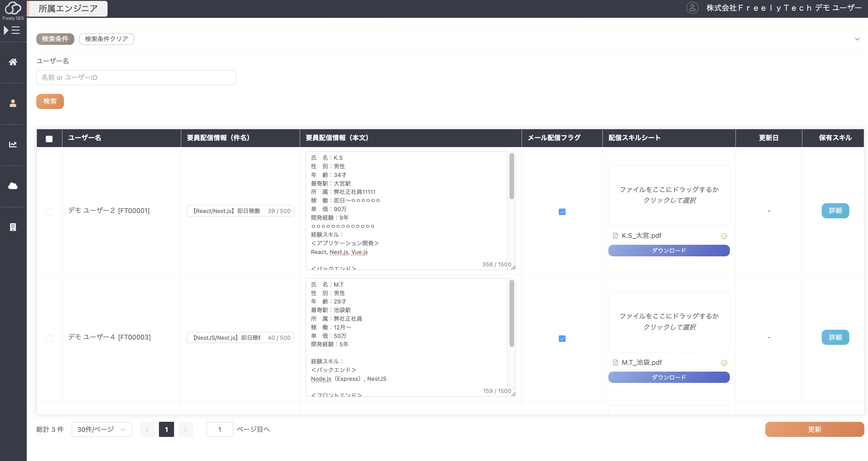
Task: Expand the sidebar hamburger menu
Action: point(12,30)
